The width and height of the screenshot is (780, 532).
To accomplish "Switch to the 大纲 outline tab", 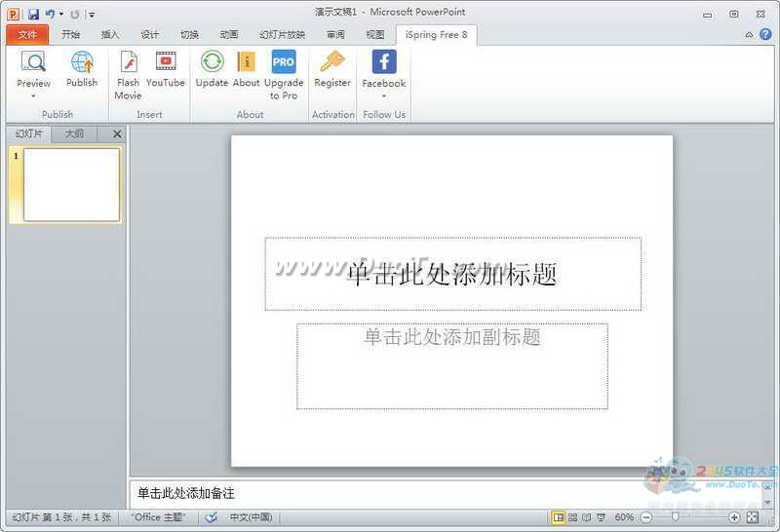I will [74, 133].
